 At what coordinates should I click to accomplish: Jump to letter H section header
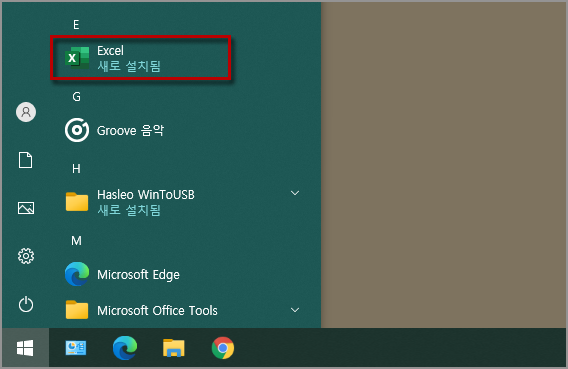coord(76,169)
